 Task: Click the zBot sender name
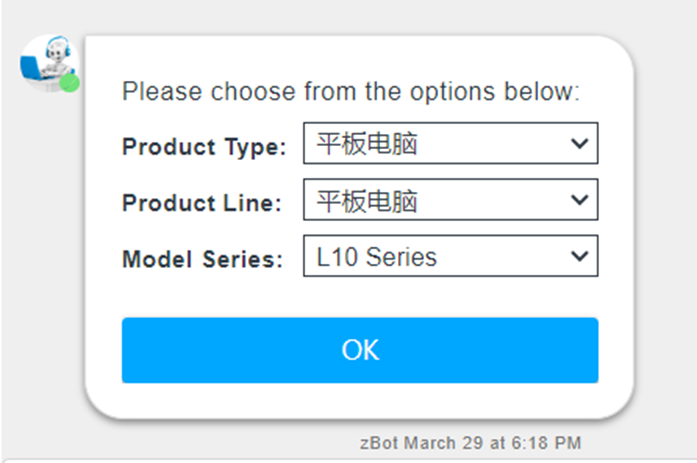click(378, 442)
